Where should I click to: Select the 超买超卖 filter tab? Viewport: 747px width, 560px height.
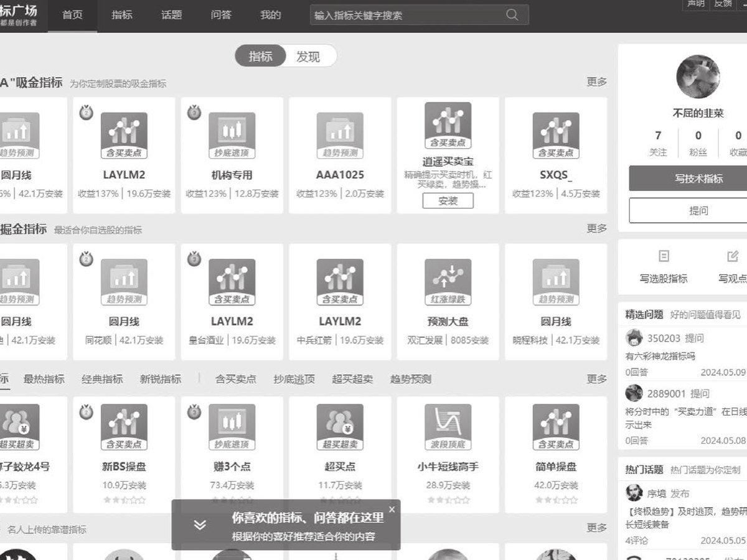(352, 379)
